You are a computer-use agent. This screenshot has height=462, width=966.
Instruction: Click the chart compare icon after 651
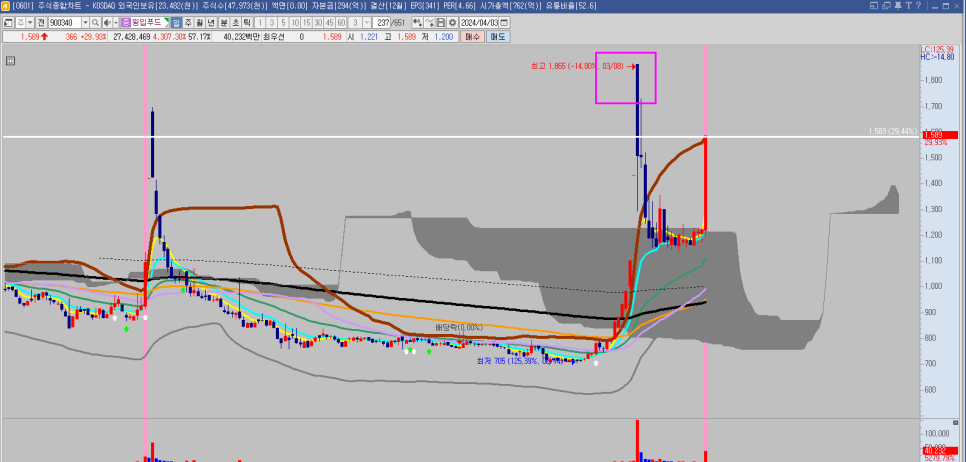[x=419, y=22]
